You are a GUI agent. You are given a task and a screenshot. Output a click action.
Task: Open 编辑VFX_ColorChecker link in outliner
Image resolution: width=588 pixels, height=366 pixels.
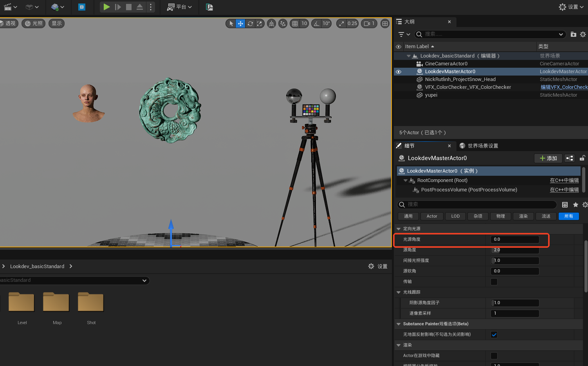point(564,87)
